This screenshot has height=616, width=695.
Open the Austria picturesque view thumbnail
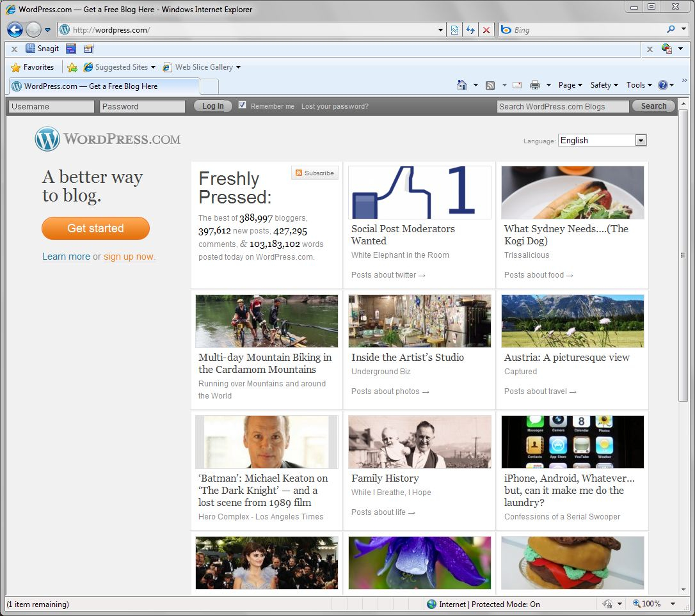(572, 321)
